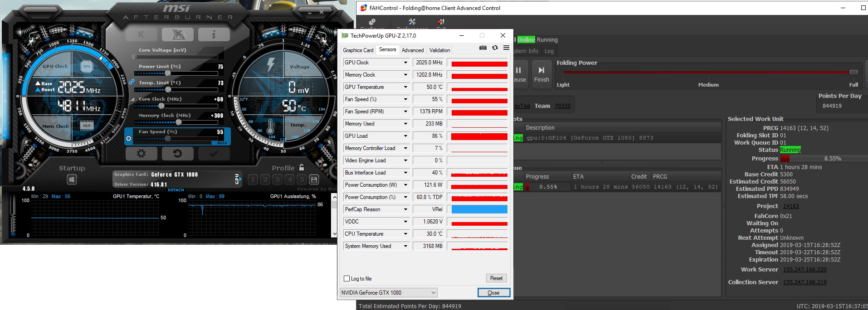Open Afterburner Kombustor K button
Viewport: 868px width, 310px height.
[x=141, y=34]
